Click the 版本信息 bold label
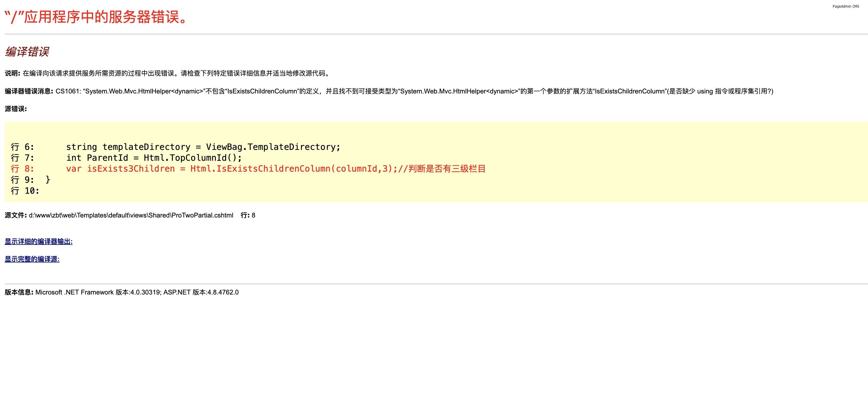The height and width of the screenshot is (405, 868). pos(19,292)
